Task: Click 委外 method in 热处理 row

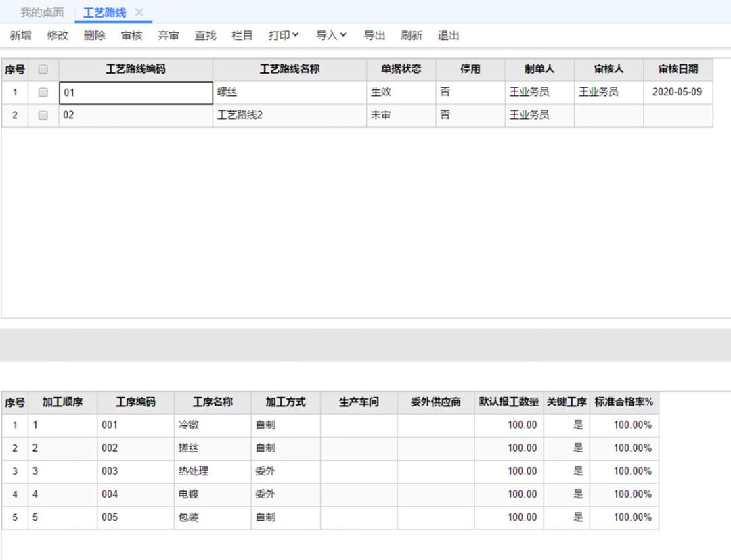Action: point(286,471)
